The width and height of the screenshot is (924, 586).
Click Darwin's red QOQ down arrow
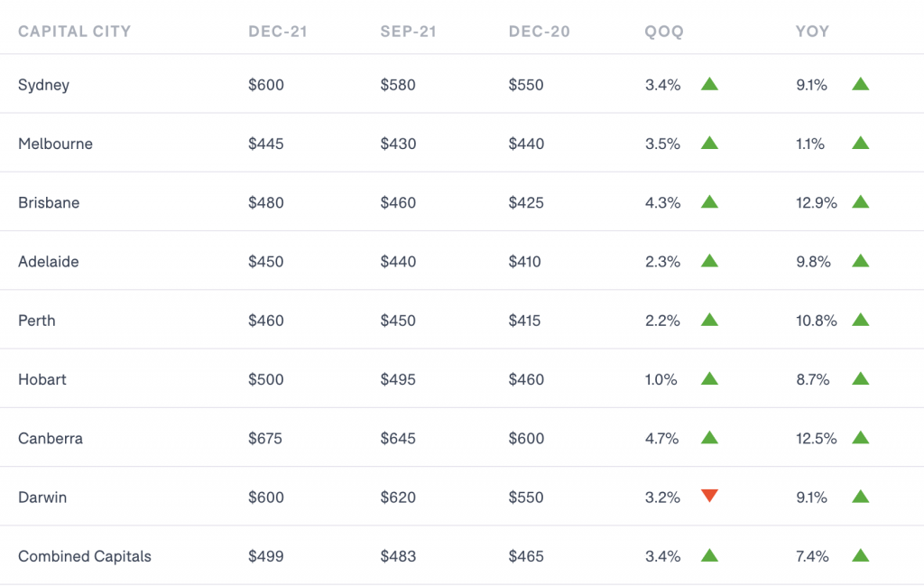tap(709, 496)
